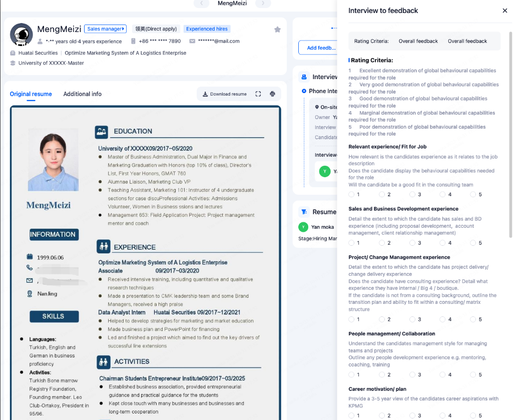Rate Sales and Business Development as 4
Viewport: 519px width, 420px height.
pos(442,243)
